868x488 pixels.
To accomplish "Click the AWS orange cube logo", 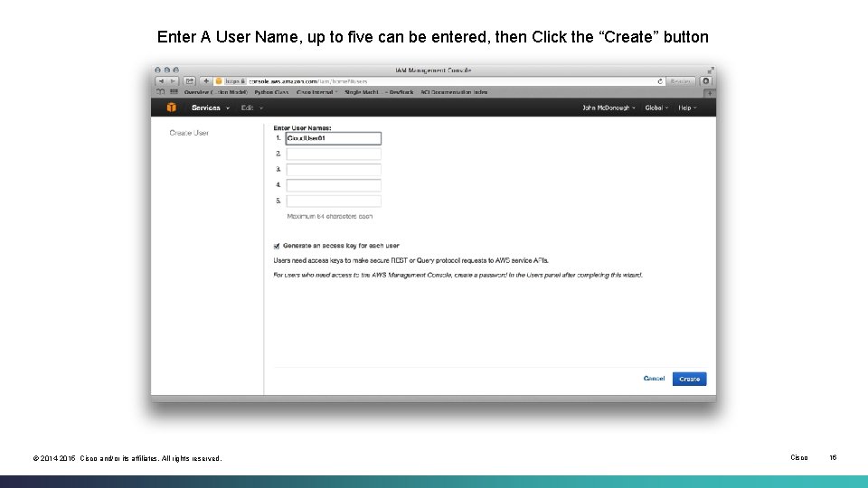I will click(x=172, y=108).
